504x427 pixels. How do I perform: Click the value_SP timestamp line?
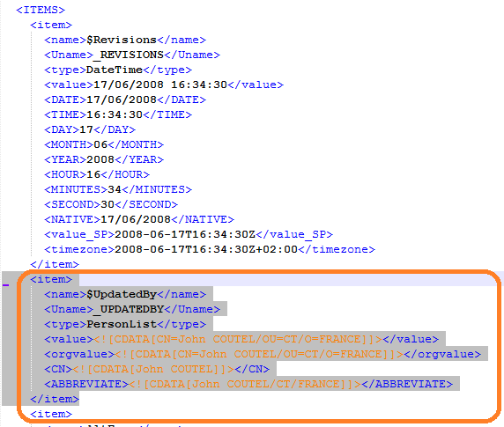tap(189, 234)
